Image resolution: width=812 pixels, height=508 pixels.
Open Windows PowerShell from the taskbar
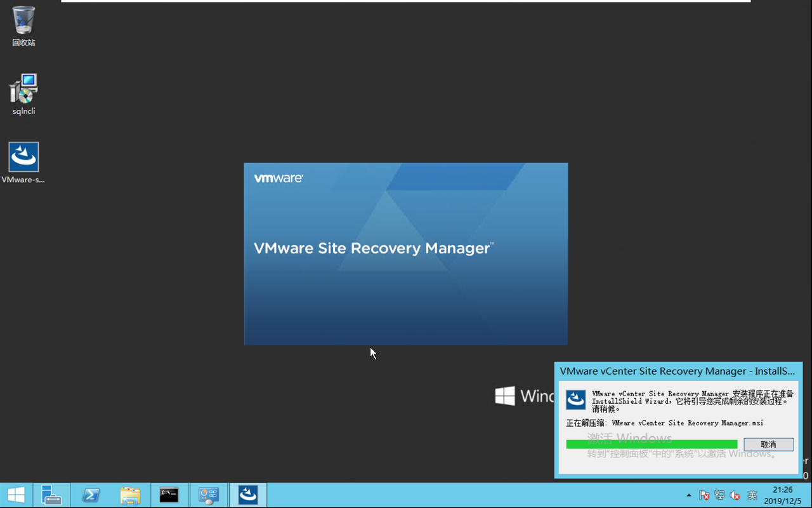pos(91,495)
